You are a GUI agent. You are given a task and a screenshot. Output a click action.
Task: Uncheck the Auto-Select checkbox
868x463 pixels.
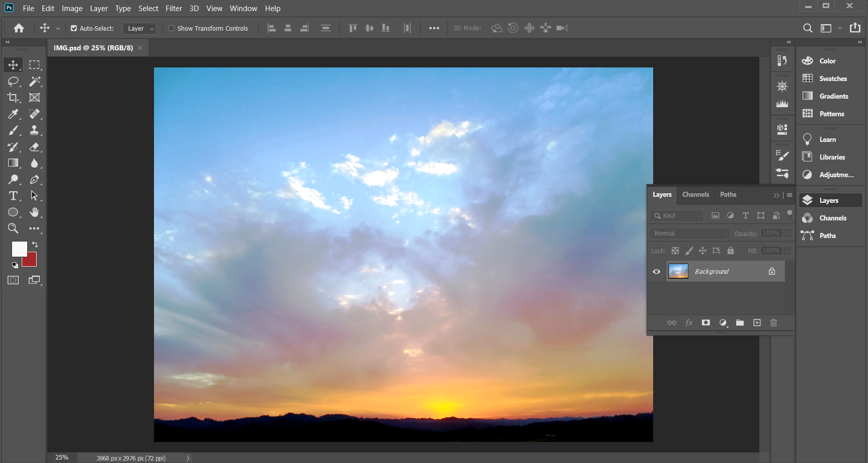(x=74, y=29)
